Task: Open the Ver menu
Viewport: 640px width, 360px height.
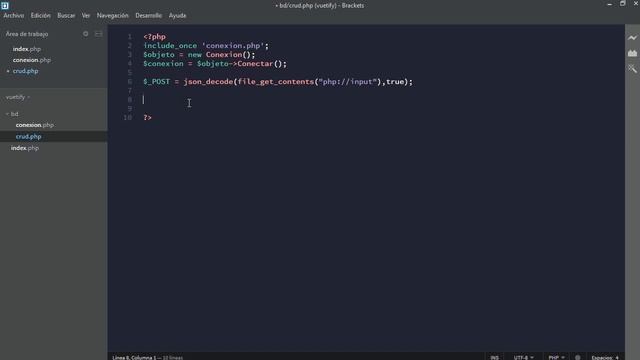Action: (x=86, y=16)
